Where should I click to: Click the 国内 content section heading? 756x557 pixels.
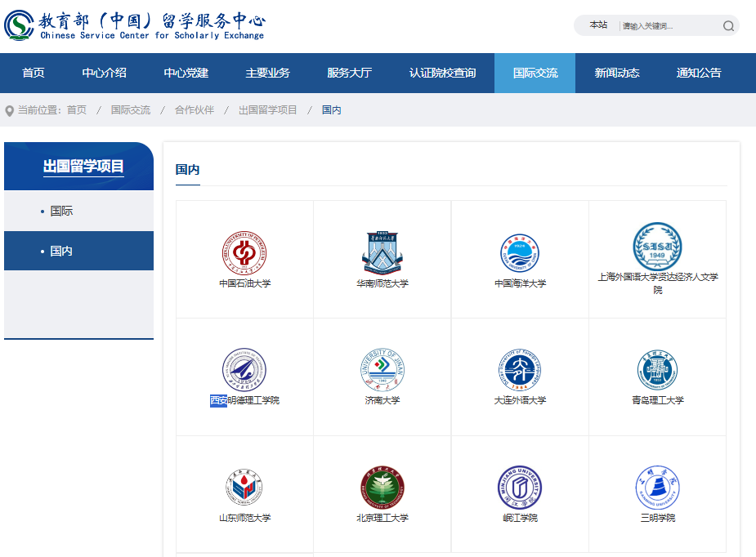click(187, 170)
